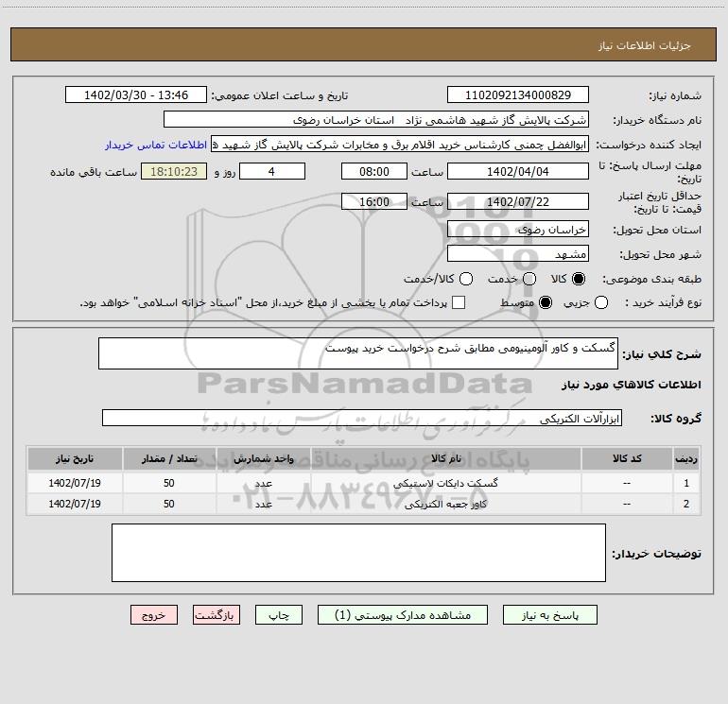Select the جزیی purchase type radio

(601, 302)
